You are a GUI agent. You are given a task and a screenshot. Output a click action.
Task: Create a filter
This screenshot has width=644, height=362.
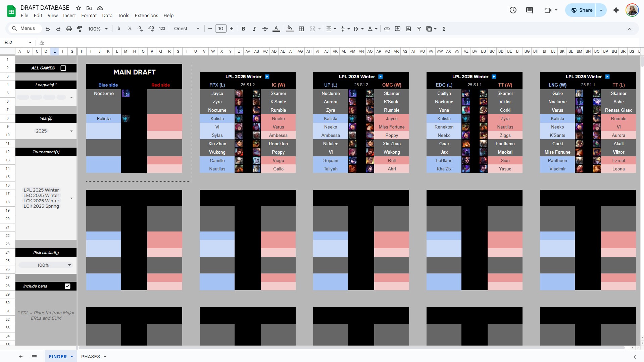tap(419, 29)
